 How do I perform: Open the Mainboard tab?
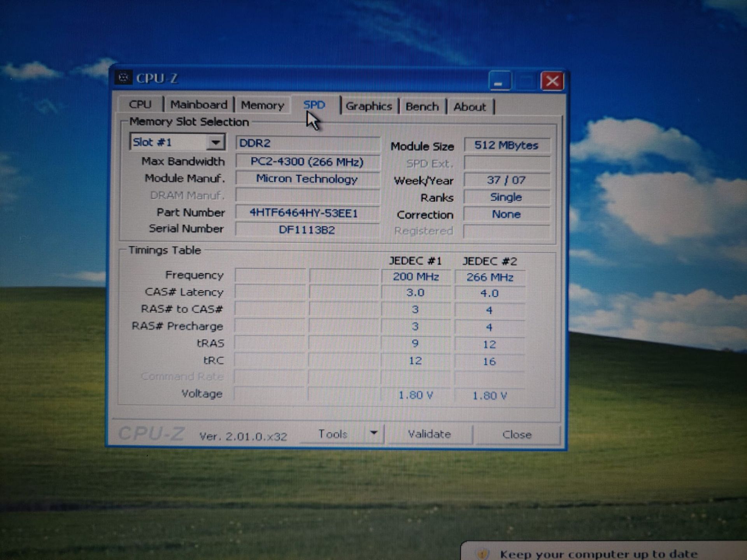pyautogui.click(x=199, y=105)
